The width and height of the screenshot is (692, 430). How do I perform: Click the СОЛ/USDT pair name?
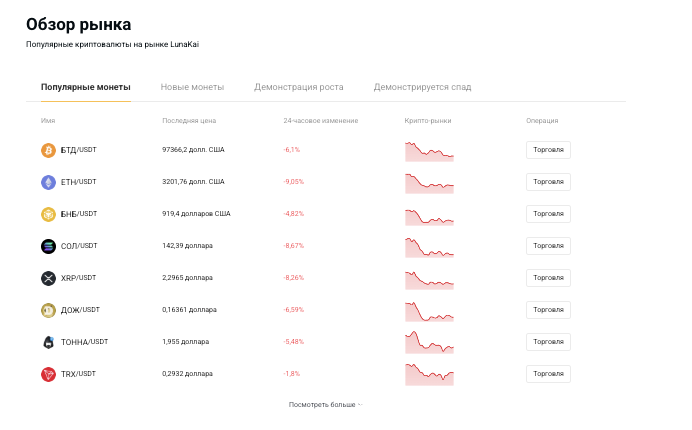(x=79, y=246)
